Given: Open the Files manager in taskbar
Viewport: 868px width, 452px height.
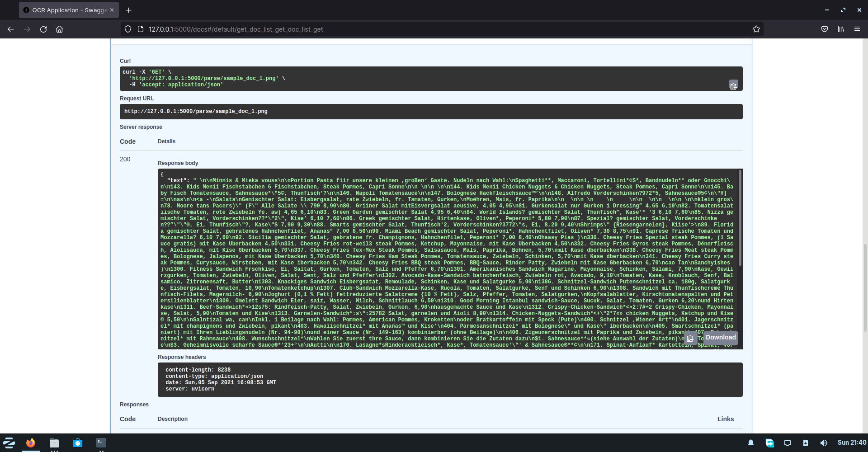Looking at the screenshot, I should [54, 443].
